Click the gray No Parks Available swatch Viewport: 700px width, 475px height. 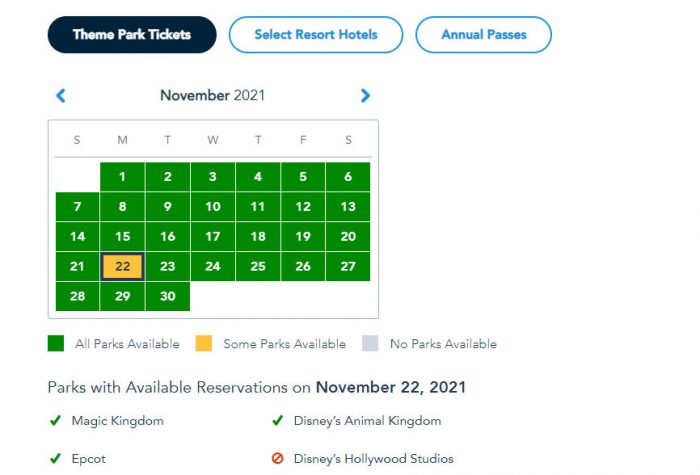click(x=371, y=344)
